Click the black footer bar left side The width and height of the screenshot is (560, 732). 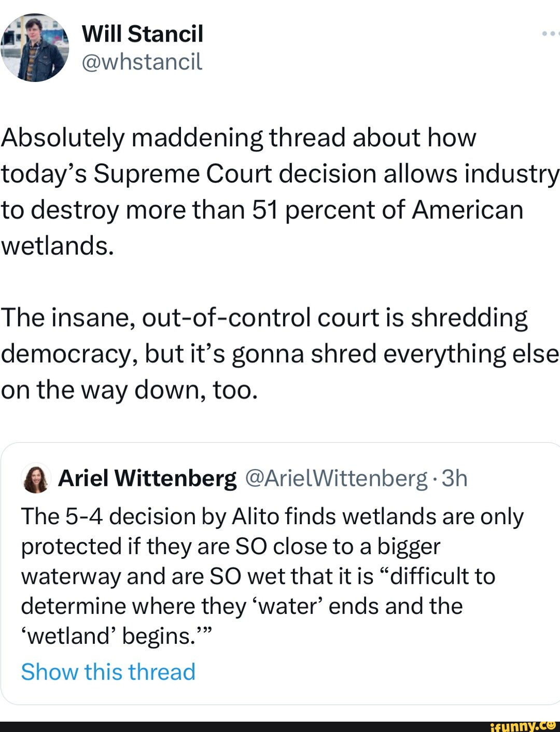[x=156, y=726]
